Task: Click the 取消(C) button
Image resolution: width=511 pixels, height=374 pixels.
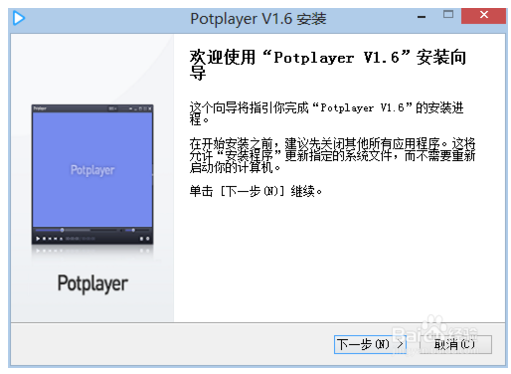Action: 455,344
